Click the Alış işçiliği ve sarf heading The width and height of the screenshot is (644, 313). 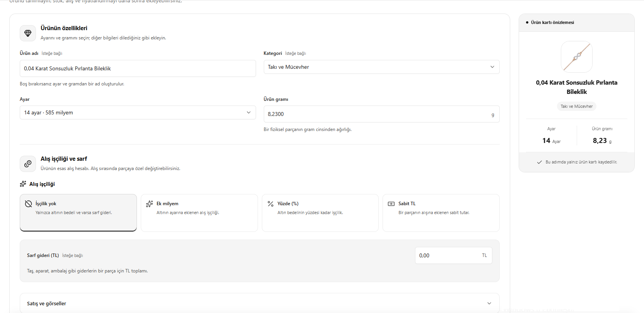tap(64, 159)
